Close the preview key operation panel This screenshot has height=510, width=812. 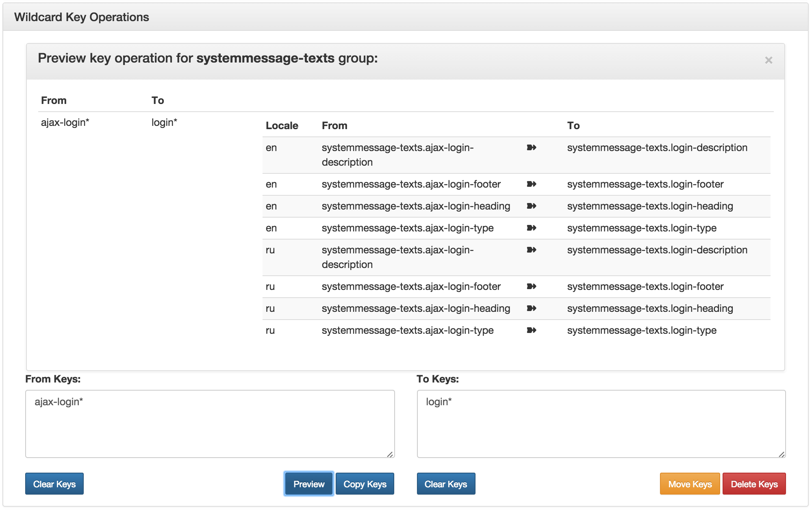[768, 60]
